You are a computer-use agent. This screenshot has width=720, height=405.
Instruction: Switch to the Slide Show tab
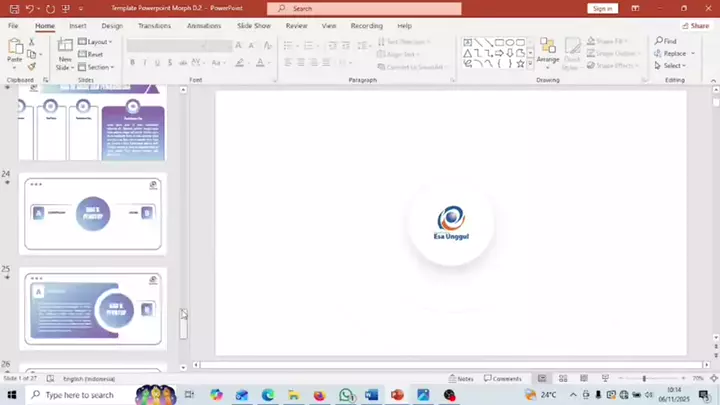point(253,25)
